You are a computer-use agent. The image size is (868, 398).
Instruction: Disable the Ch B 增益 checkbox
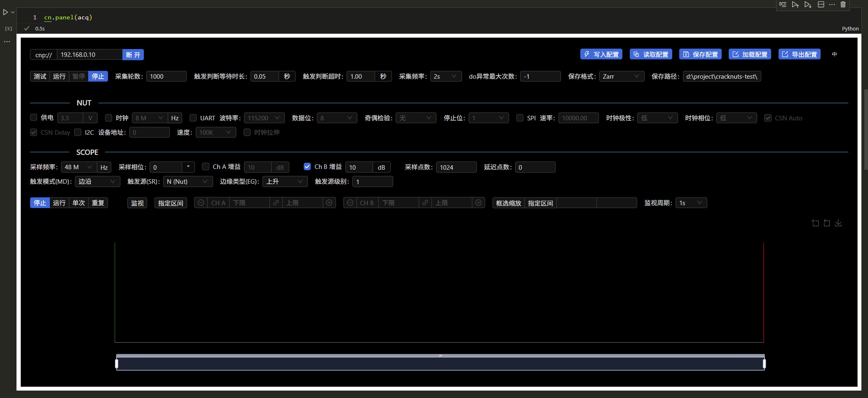pyautogui.click(x=307, y=166)
